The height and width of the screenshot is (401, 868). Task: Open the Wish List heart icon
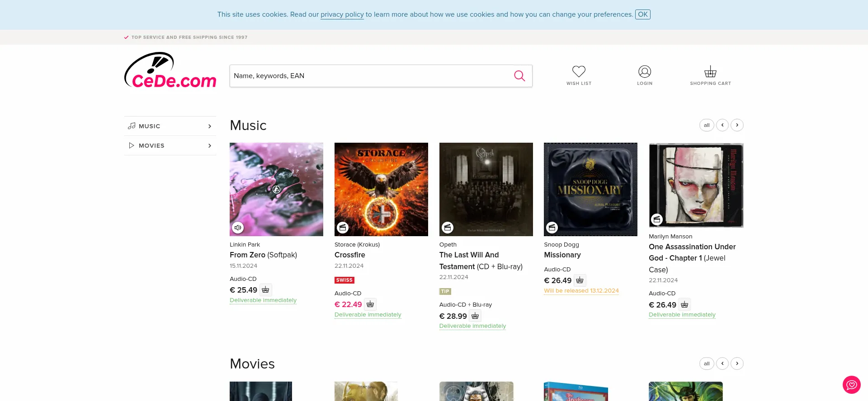tap(579, 72)
